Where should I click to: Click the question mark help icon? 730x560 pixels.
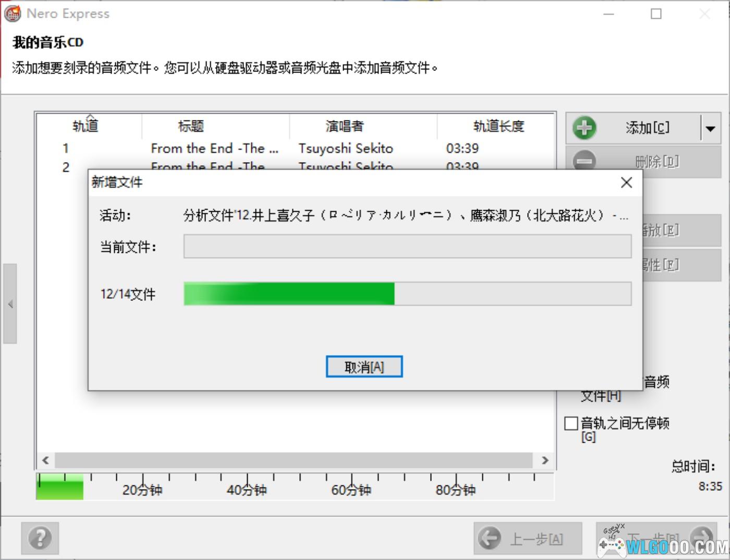[40, 538]
